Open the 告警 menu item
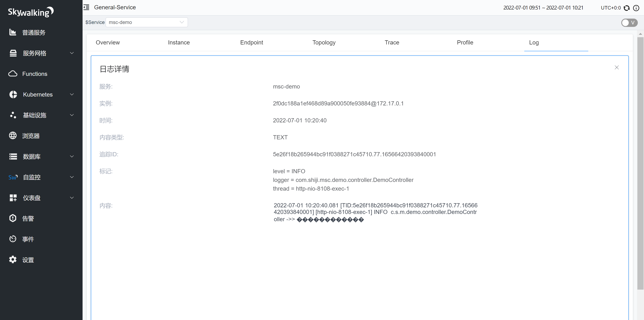The width and height of the screenshot is (644, 320). point(41,218)
